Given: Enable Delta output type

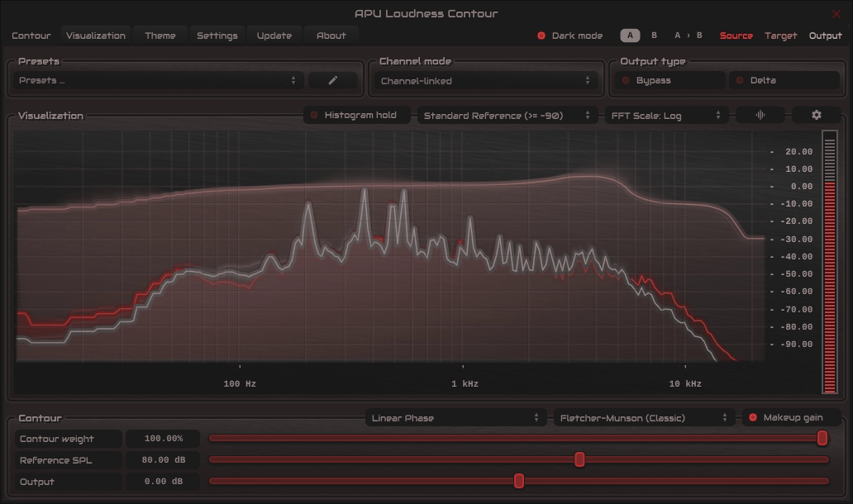Looking at the screenshot, I should coord(784,80).
